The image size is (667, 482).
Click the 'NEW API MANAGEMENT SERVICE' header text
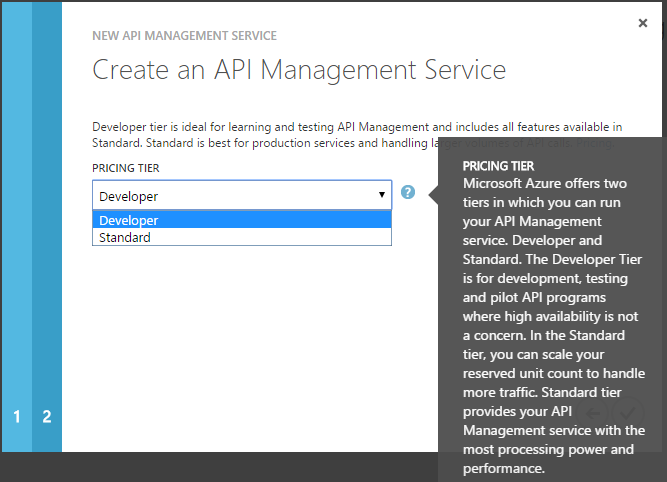tap(185, 36)
